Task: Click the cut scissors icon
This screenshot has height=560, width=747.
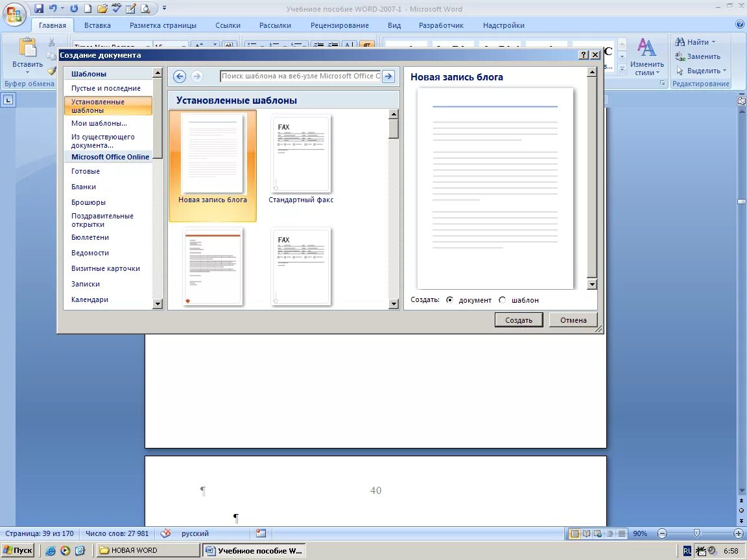Action: (51, 42)
